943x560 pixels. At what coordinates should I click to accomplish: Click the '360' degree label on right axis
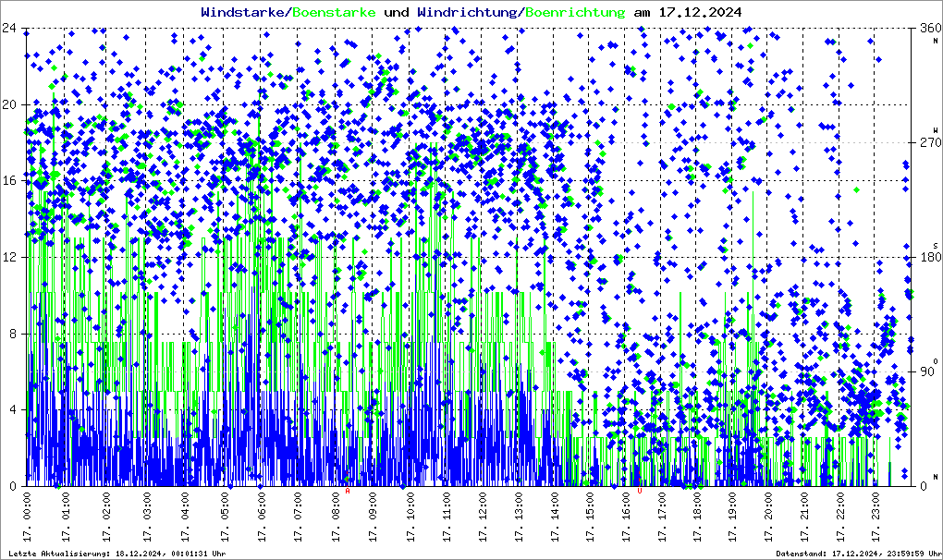[927, 28]
